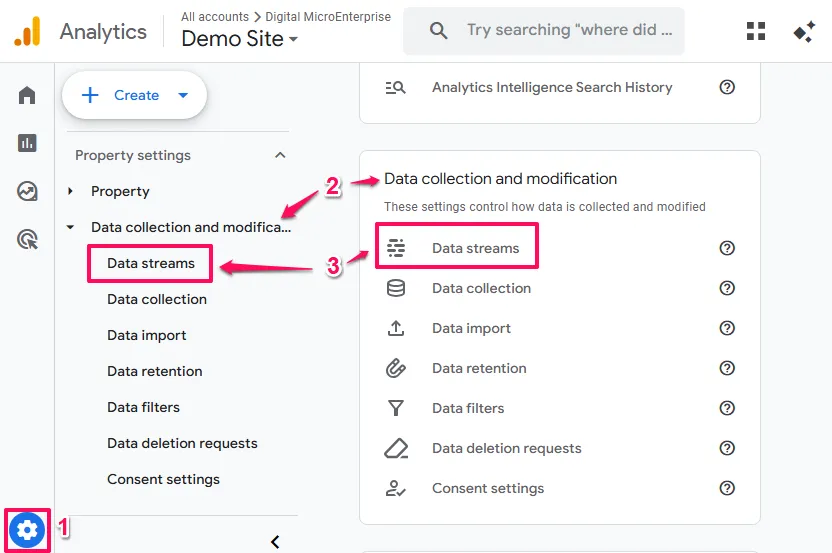The height and width of the screenshot is (553, 832).
Task: Collapse Data collection and modification section
Action: (x=70, y=227)
